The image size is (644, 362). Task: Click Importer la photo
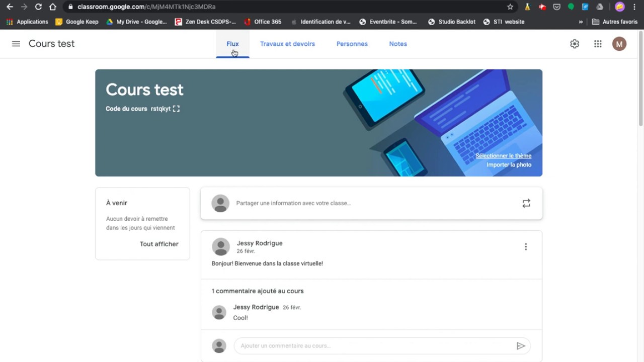click(x=509, y=165)
